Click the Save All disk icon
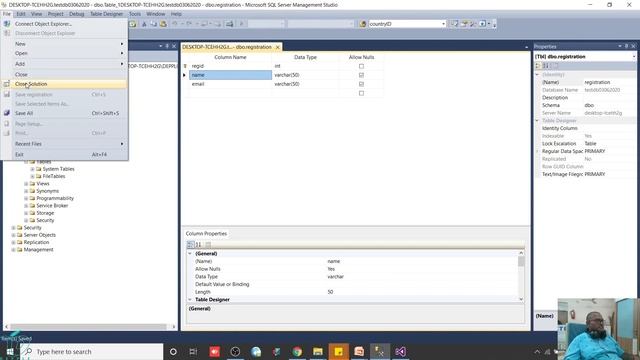Image resolution: width=640 pixels, height=360 pixels. point(7,113)
